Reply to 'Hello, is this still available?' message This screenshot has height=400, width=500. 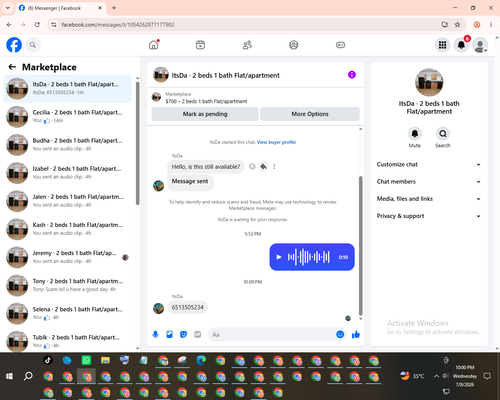pyautogui.click(x=263, y=166)
